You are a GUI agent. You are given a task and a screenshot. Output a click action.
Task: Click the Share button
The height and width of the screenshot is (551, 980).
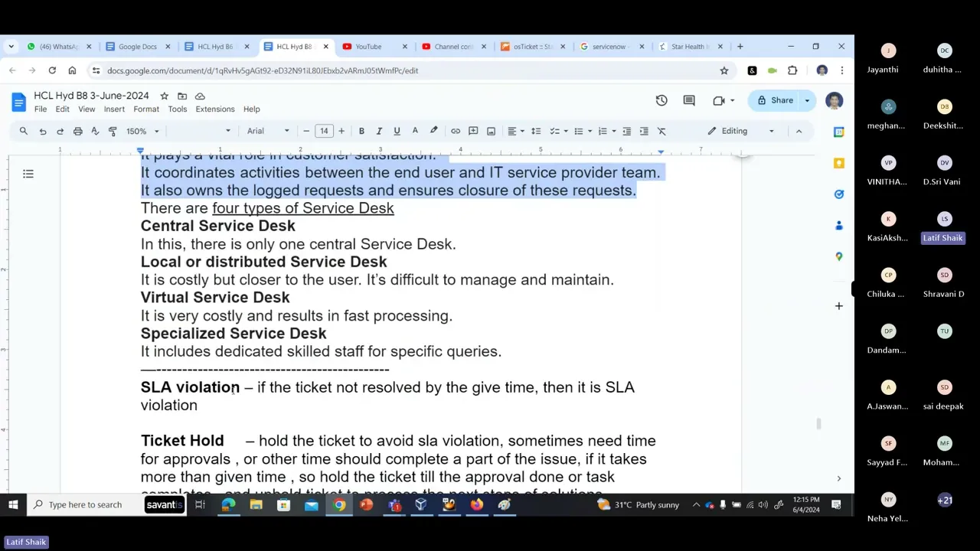point(775,100)
